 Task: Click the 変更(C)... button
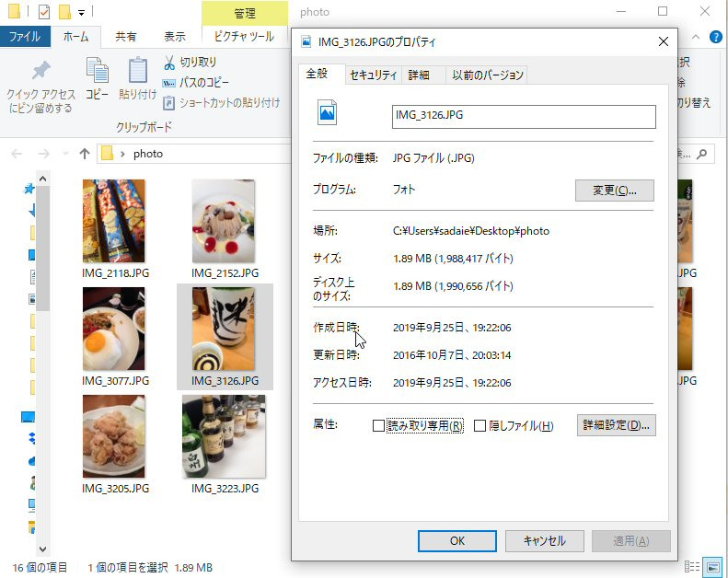[614, 191]
